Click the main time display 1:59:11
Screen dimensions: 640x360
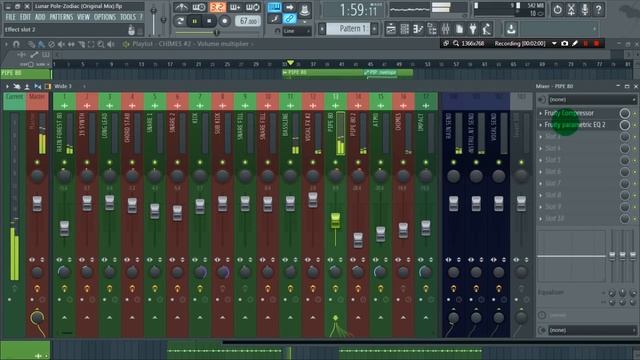coord(358,10)
